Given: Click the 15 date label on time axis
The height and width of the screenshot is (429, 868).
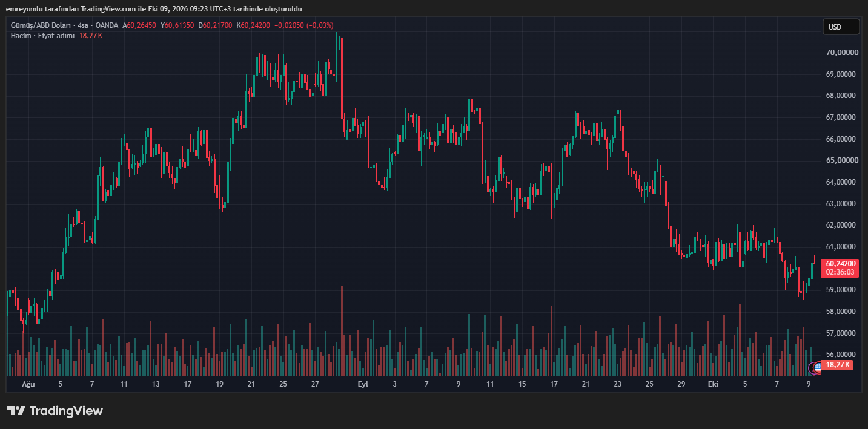Looking at the screenshot, I should (x=522, y=384).
